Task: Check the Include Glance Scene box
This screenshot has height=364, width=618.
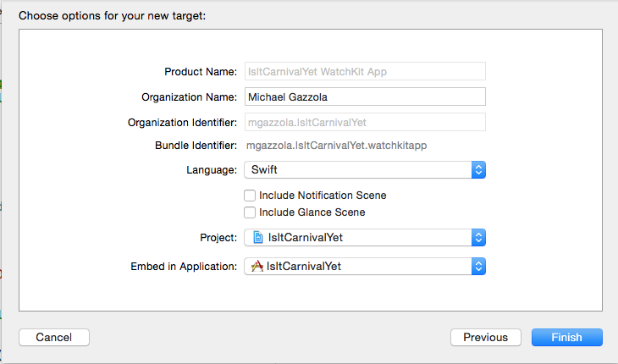Action: (x=250, y=212)
